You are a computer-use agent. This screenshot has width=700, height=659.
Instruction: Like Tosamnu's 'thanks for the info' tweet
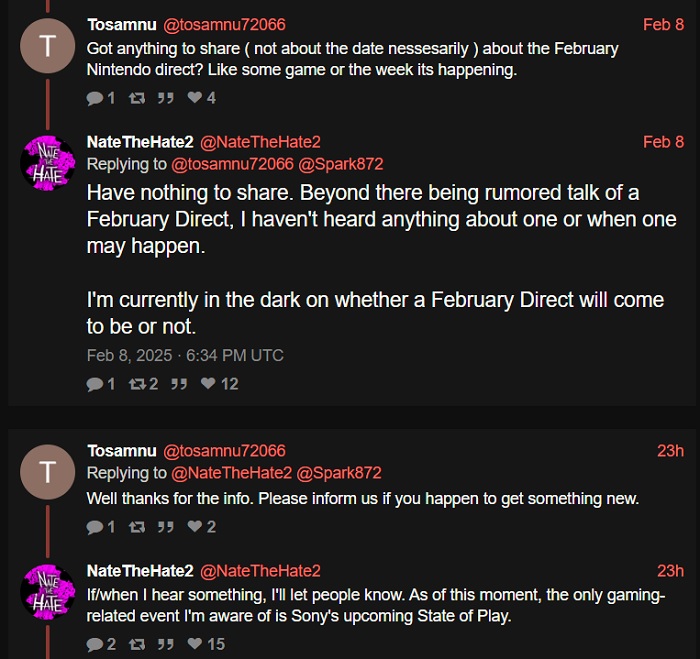(195, 527)
